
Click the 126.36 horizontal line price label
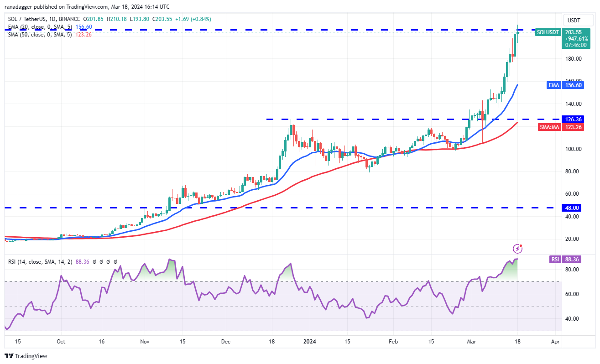(574, 119)
